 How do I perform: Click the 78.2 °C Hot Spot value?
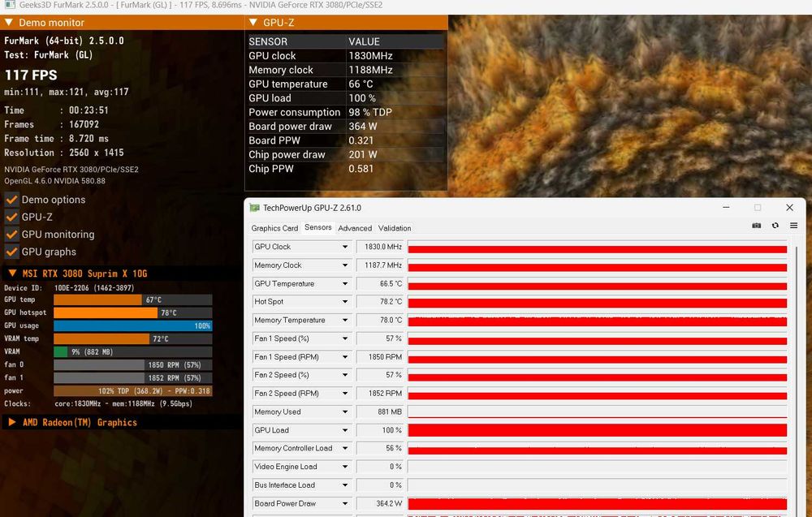coord(379,302)
